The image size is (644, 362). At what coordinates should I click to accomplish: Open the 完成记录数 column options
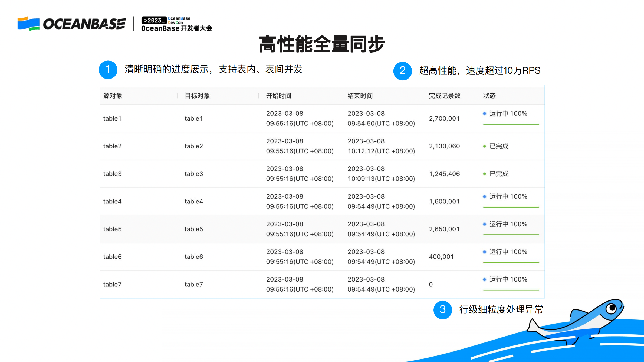coord(444,95)
